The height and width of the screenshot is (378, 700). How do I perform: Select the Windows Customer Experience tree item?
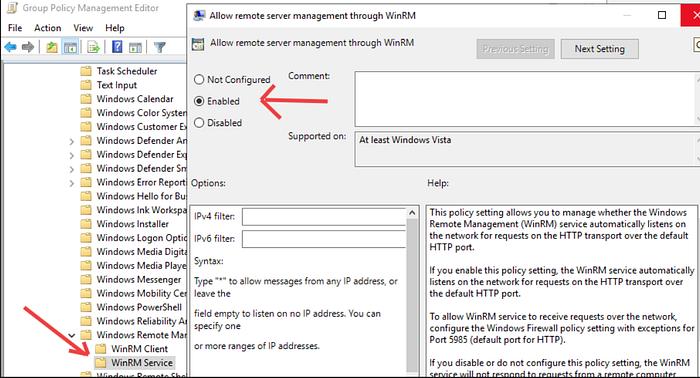142,126
